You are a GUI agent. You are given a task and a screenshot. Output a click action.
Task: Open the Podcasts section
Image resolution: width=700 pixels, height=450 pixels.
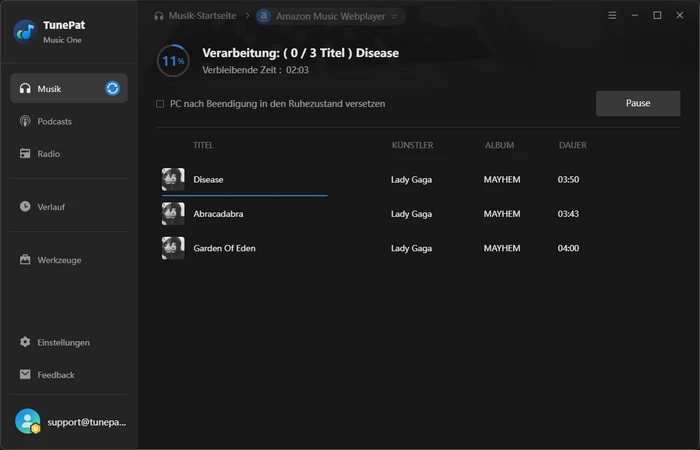point(69,121)
